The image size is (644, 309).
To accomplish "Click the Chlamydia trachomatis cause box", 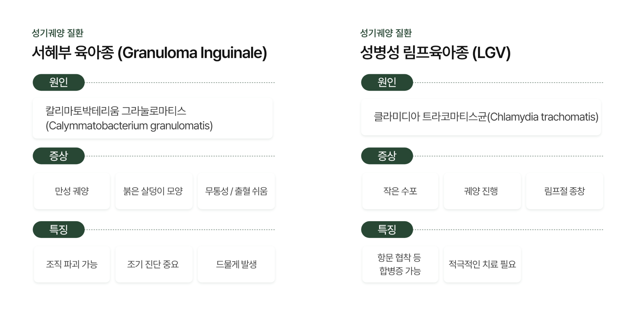I will [481, 117].
